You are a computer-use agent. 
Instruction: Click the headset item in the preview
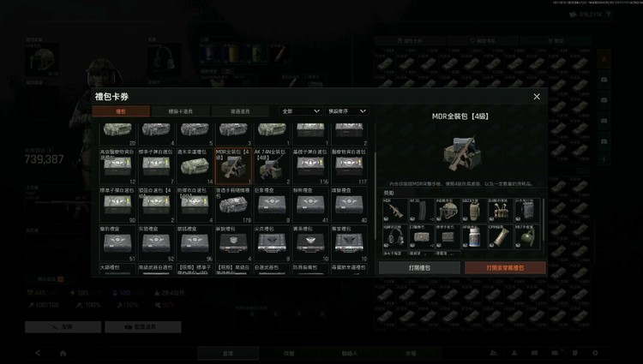point(394,236)
